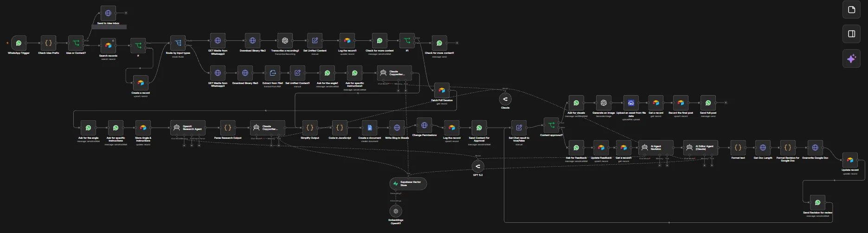Select the Download Binary file2 node
The width and height of the screenshot is (868, 233).
[x=252, y=40]
